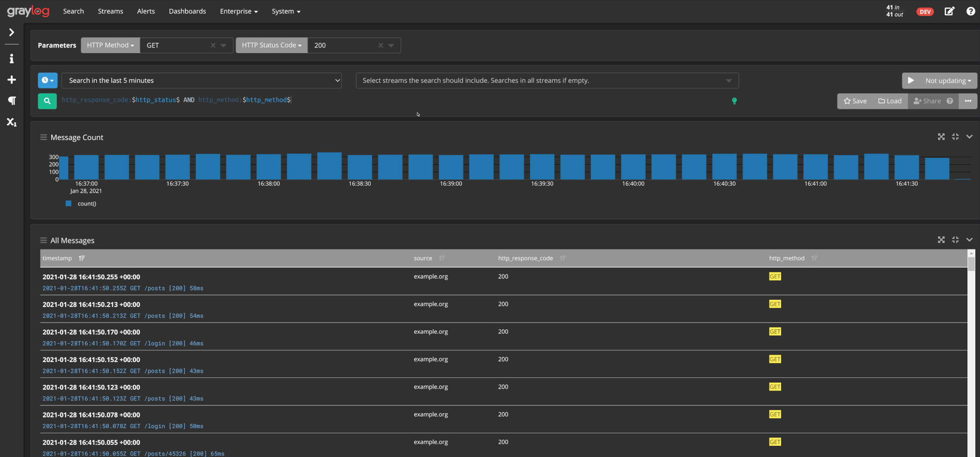Click the green search magnifier button
The width and height of the screenshot is (980, 457).
(x=47, y=101)
